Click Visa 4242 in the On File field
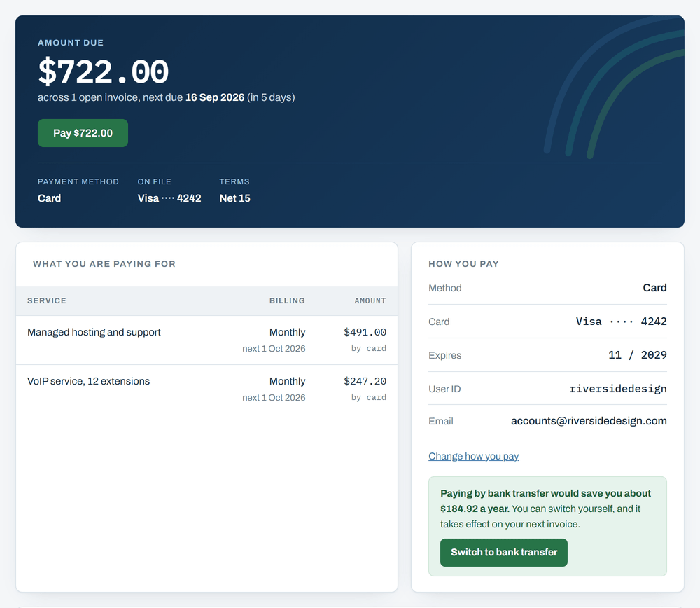Screen dimensions: 700x608 pos(169,198)
